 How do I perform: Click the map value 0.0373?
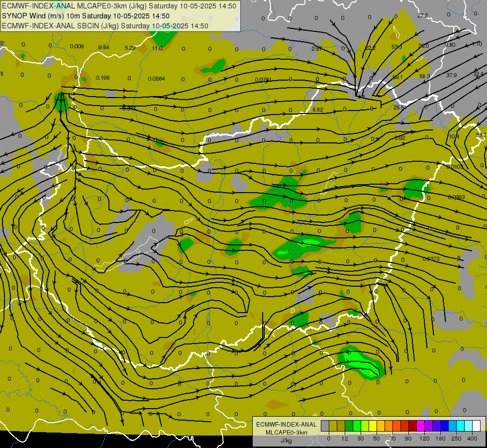431,259
